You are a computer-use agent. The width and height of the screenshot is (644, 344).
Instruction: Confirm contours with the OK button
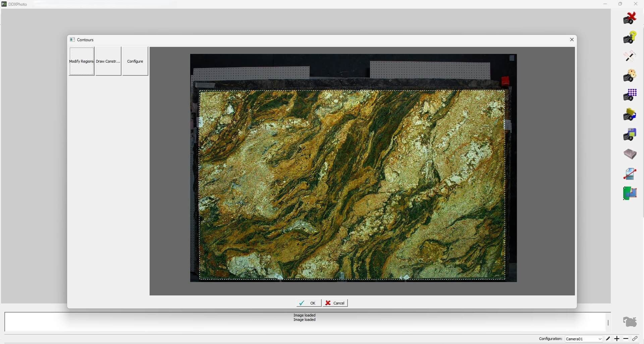pyautogui.click(x=309, y=303)
